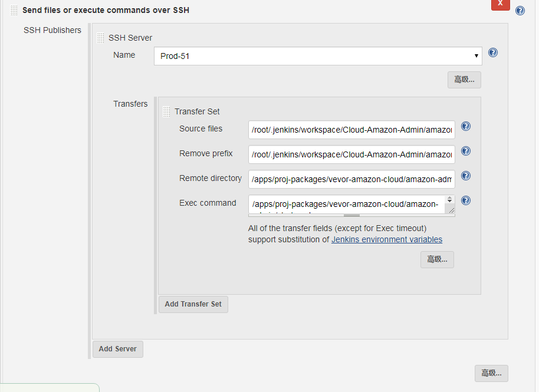Open the Prod-51 server name dropdown
This screenshot has width=539, height=392.
point(318,56)
